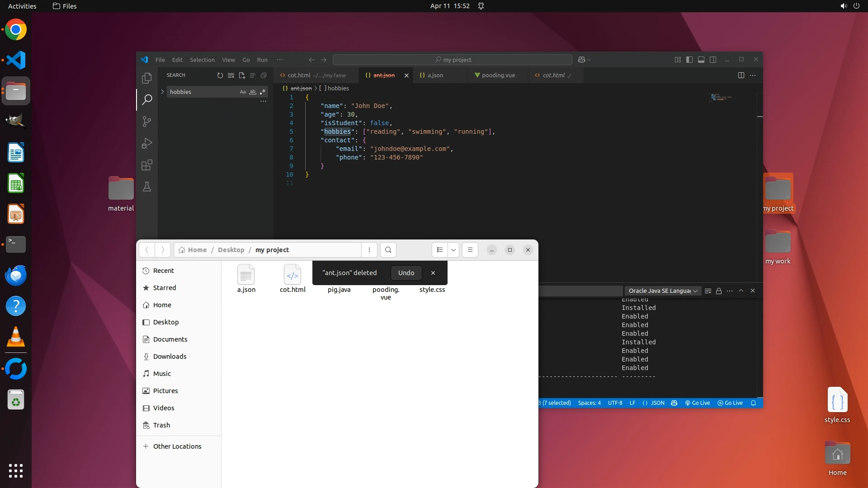This screenshot has width=868, height=488.
Task: Open the view options dropdown arrow in Files
Action: click(x=453, y=250)
